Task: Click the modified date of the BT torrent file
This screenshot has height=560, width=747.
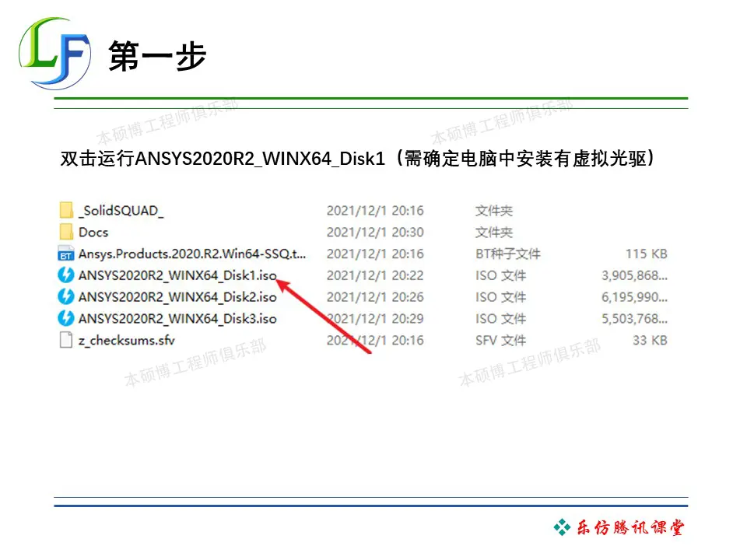Action: click(375, 254)
